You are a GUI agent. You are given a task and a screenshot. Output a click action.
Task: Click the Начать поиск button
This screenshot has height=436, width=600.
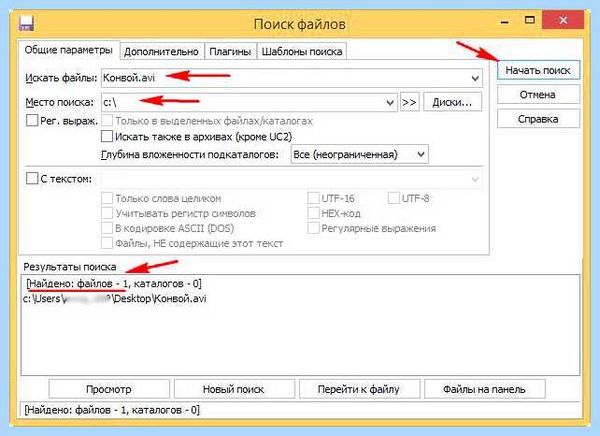[x=538, y=70]
